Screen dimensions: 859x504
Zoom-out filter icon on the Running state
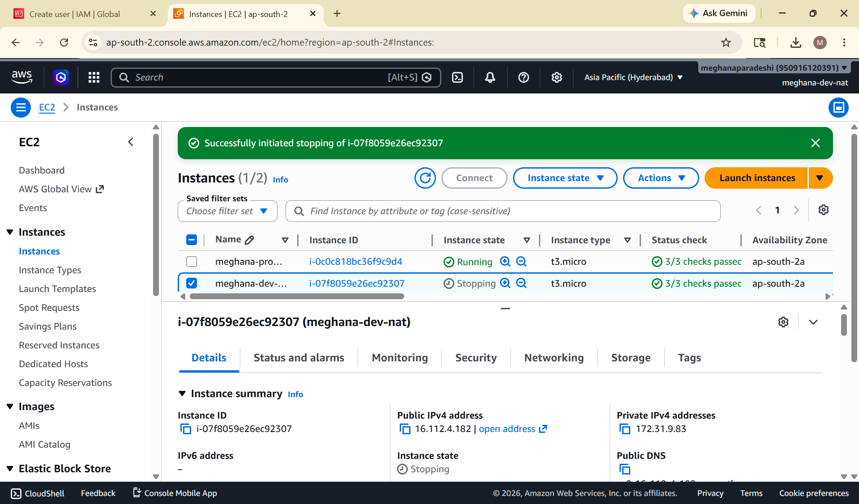[x=521, y=262]
